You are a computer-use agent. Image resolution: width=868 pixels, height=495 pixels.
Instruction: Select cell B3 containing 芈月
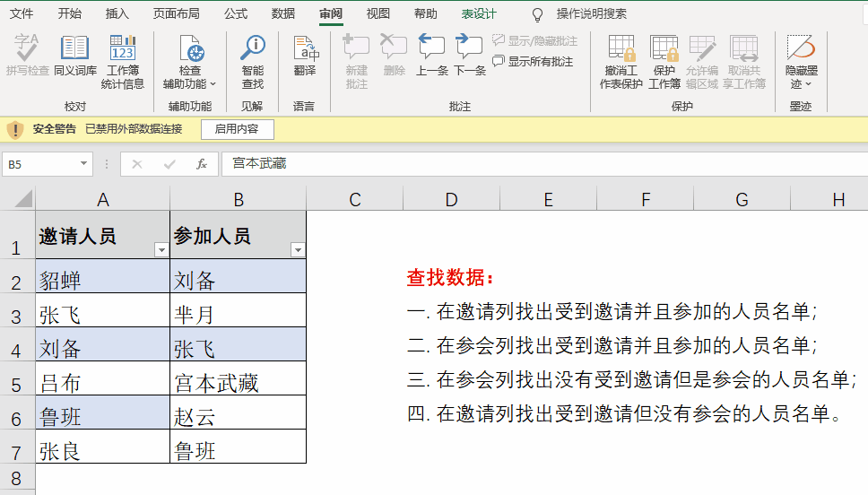tap(238, 315)
